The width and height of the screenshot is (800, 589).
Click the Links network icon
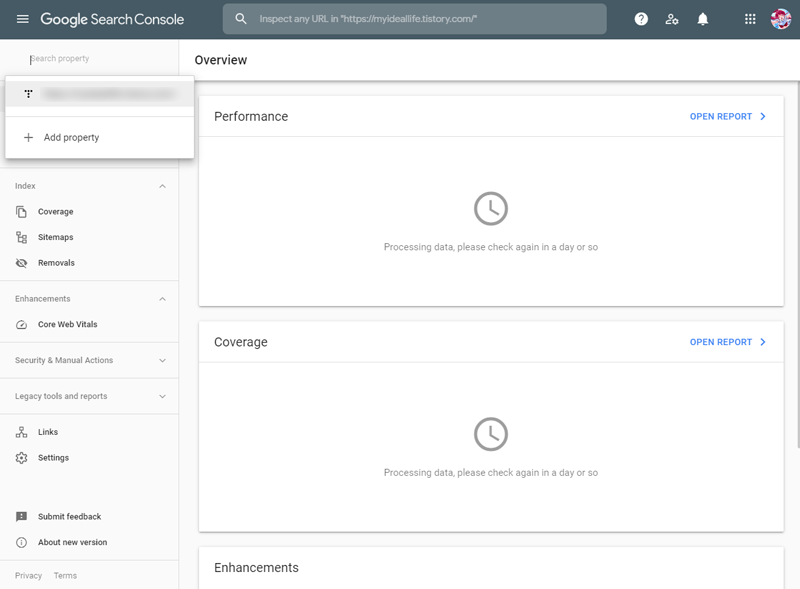pyautogui.click(x=21, y=432)
